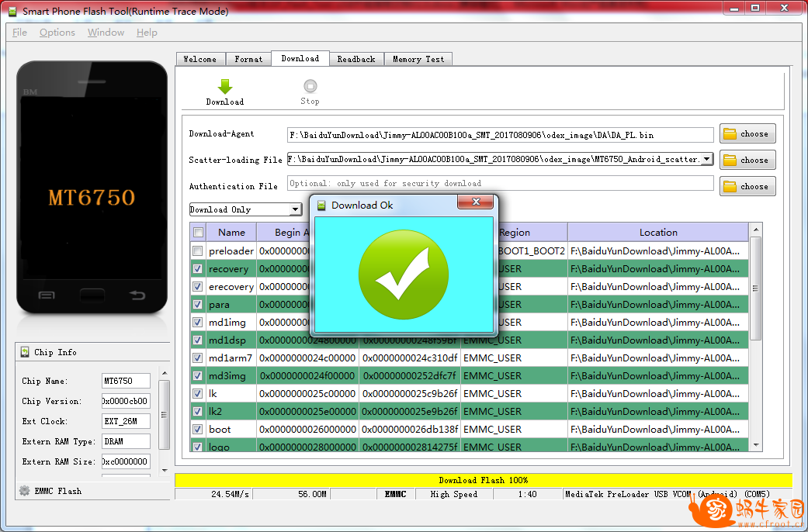Uncheck the para partition checkbox
Image resolution: width=808 pixels, height=532 pixels.
point(197,304)
